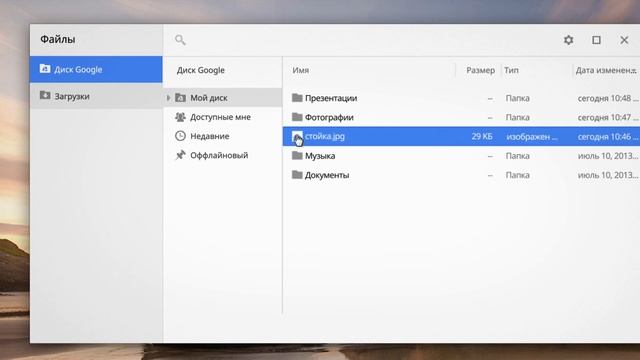Sort files by Имя column
This screenshot has width=640, height=360.
pyautogui.click(x=300, y=70)
